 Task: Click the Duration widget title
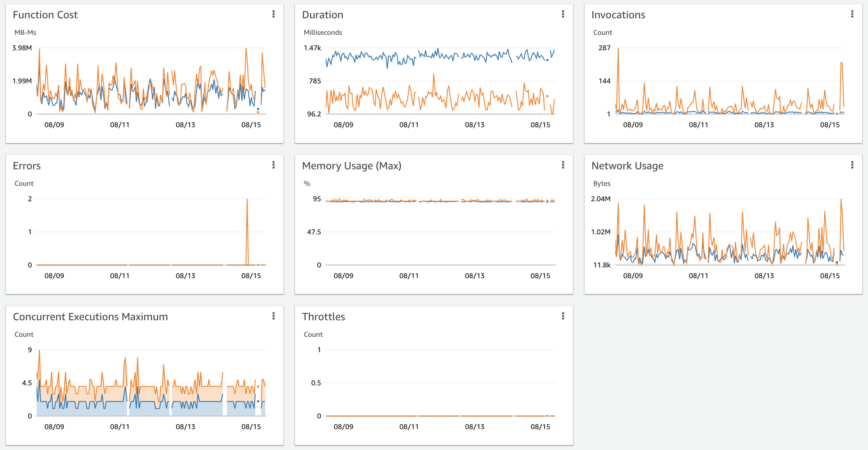323,15
